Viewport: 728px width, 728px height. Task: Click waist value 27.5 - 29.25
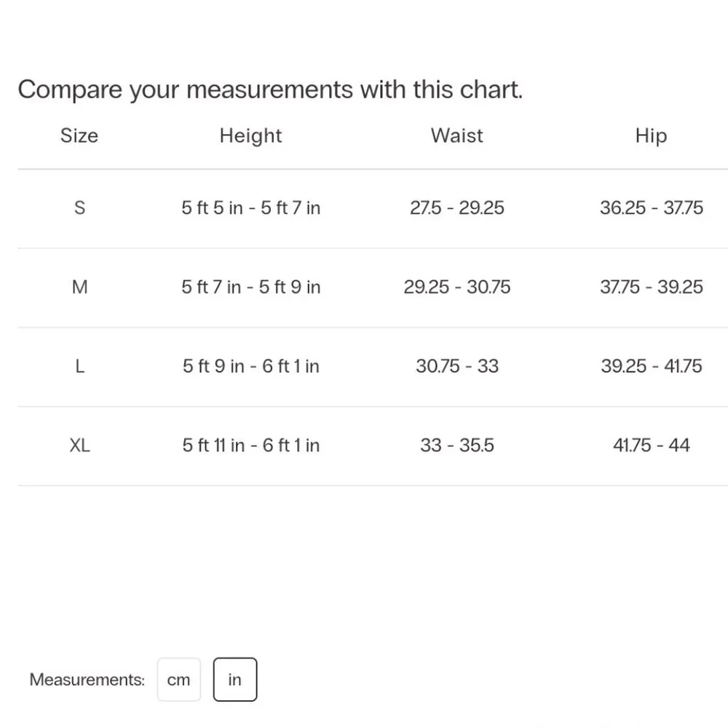click(x=457, y=207)
